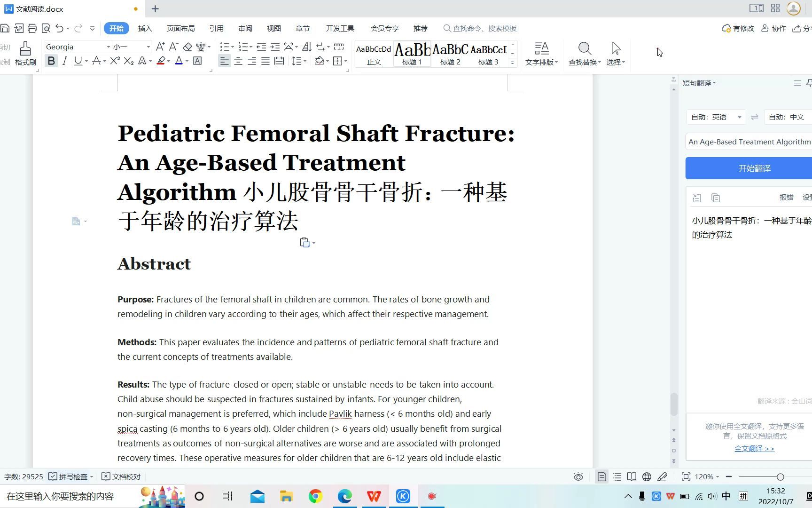
Task: Open the phonetic guide (wén) tool
Action: tap(201, 47)
